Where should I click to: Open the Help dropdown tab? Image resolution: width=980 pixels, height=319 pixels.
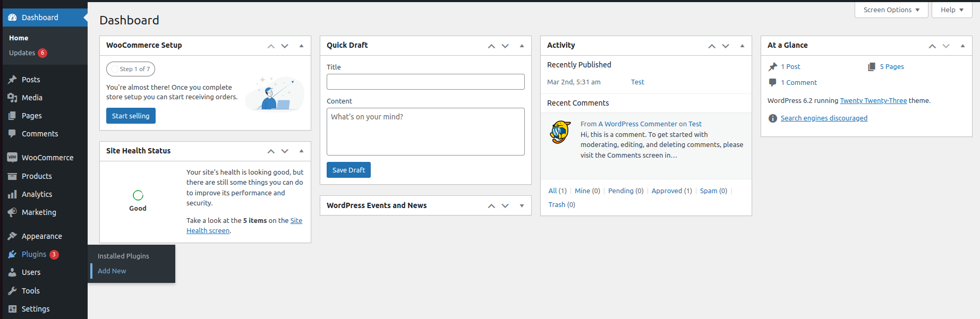951,10
